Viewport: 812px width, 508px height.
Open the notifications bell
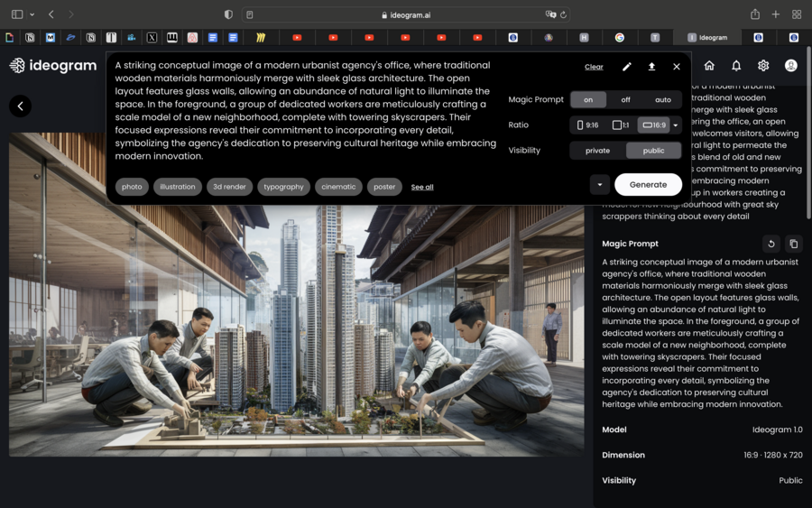pyautogui.click(x=736, y=66)
